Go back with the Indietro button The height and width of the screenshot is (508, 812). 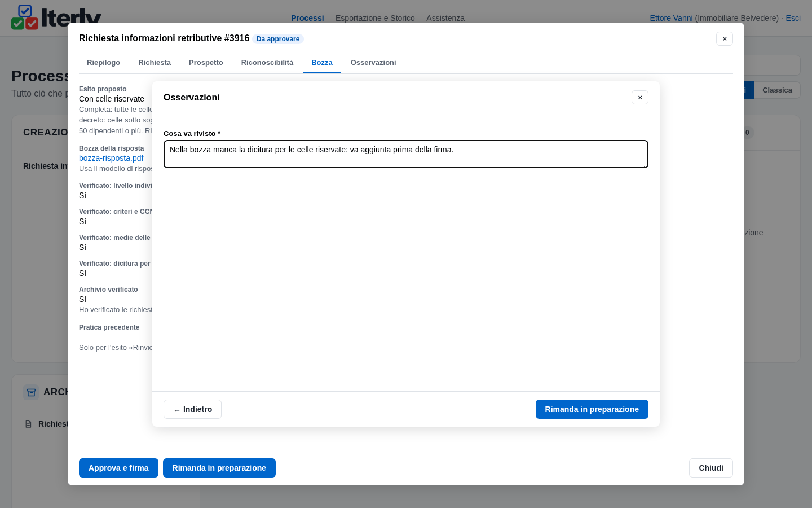pos(192,409)
